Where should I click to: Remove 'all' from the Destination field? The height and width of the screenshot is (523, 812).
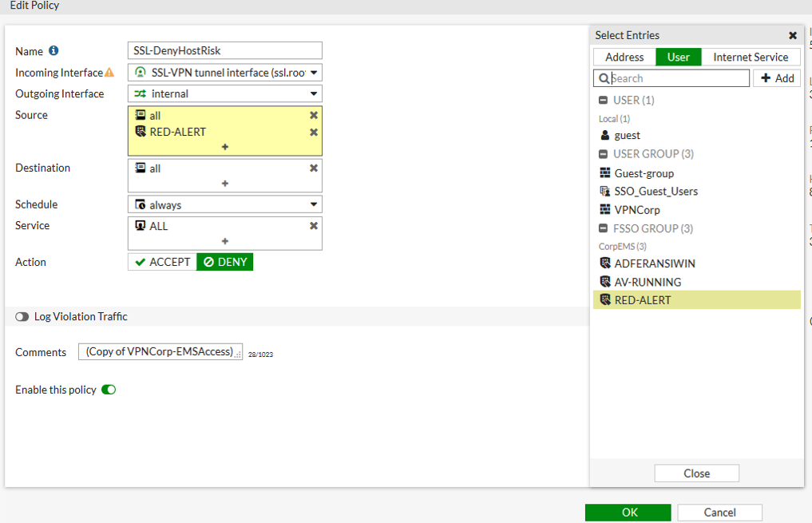tap(313, 168)
